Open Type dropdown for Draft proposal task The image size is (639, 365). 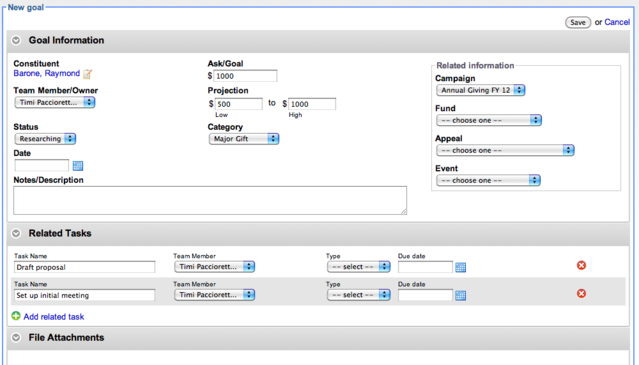(359, 267)
